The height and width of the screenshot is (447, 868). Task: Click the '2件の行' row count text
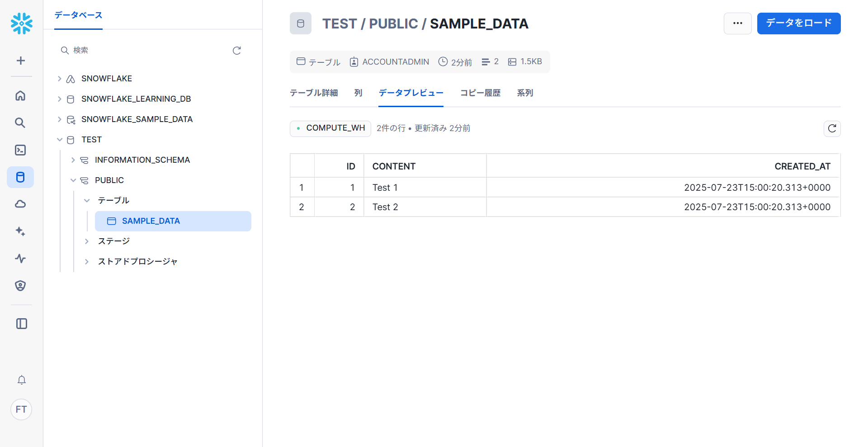(x=391, y=128)
